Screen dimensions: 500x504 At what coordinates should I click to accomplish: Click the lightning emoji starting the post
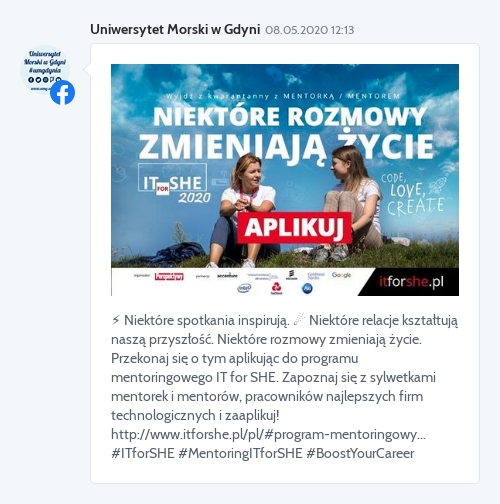(115, 320)
